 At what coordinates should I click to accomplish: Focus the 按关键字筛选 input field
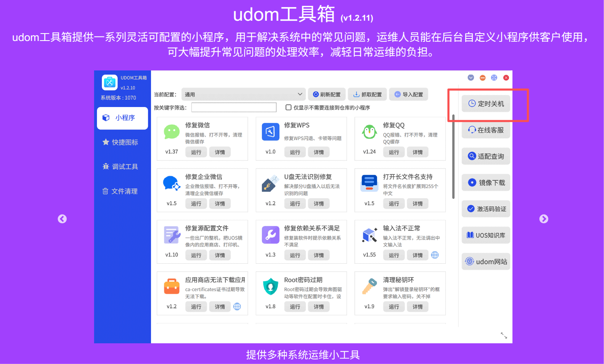click(234, 107)
